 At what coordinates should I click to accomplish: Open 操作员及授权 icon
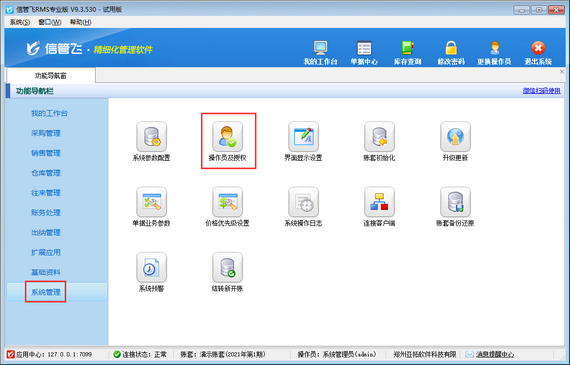pyautogui.click(x=227, y=137)
